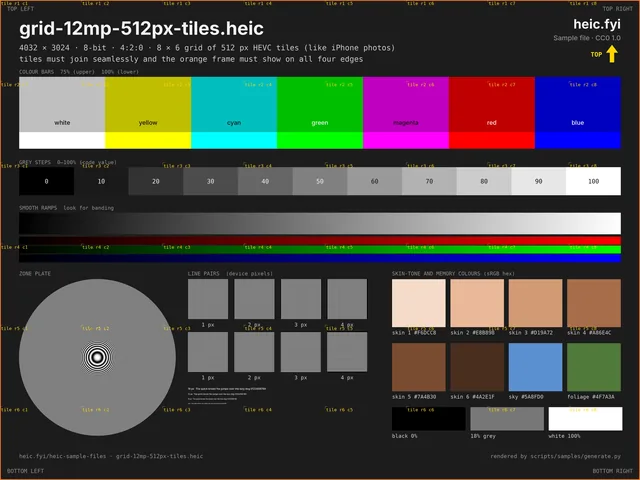Image resolution: width=640 pixels, height=480 pixels.
Task: Click the white 100% patch
Action: (585, 418)
